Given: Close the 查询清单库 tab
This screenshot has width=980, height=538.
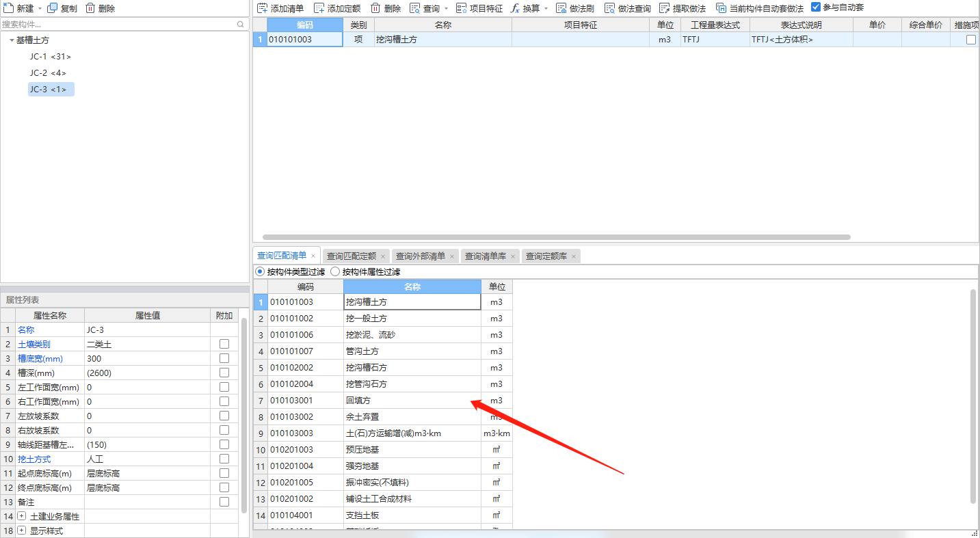Looking at the screenshot, I should [x=513, y=256].
